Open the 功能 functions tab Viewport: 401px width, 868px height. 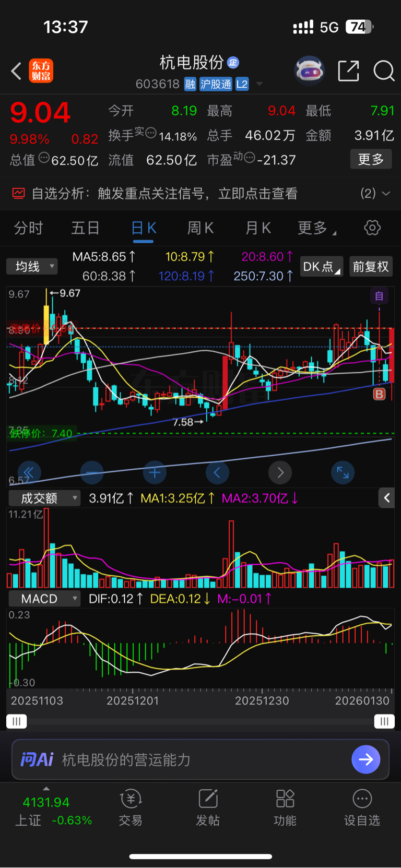[x=285, y=808]
